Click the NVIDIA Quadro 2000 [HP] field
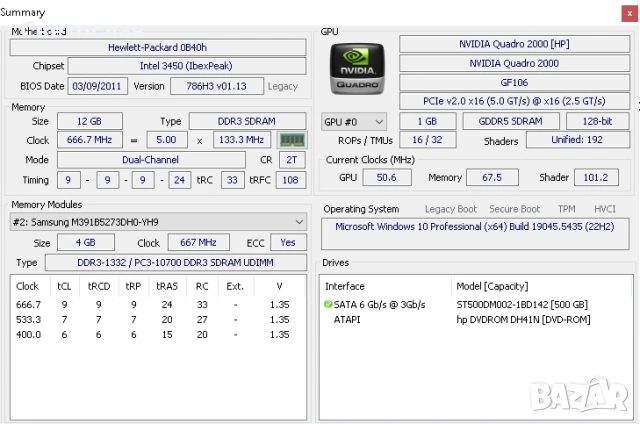 (514, 44)
